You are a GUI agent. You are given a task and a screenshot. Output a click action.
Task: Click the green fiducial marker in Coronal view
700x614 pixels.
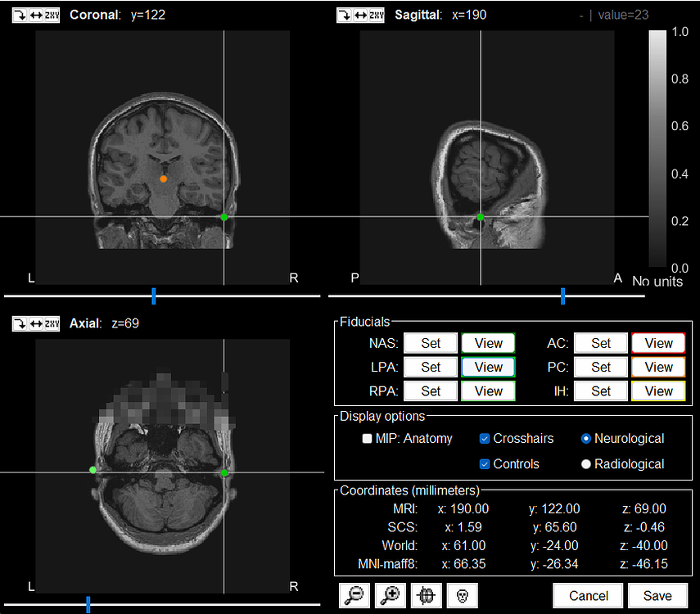[224, 217]
